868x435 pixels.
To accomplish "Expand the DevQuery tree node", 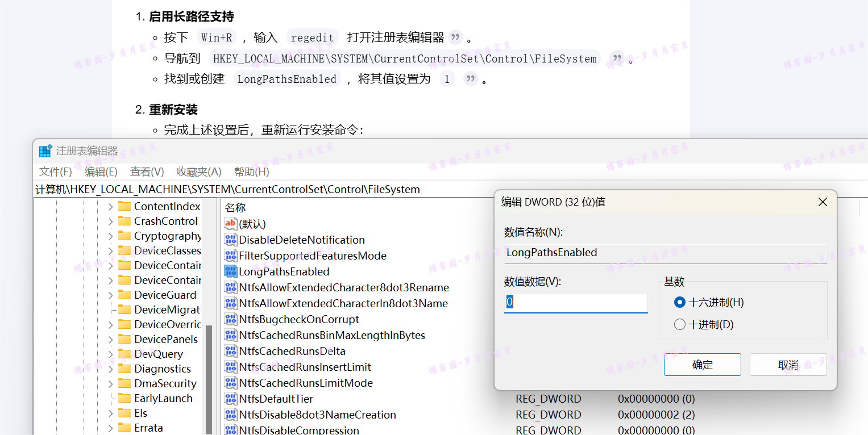I will [x=110, y=354].
